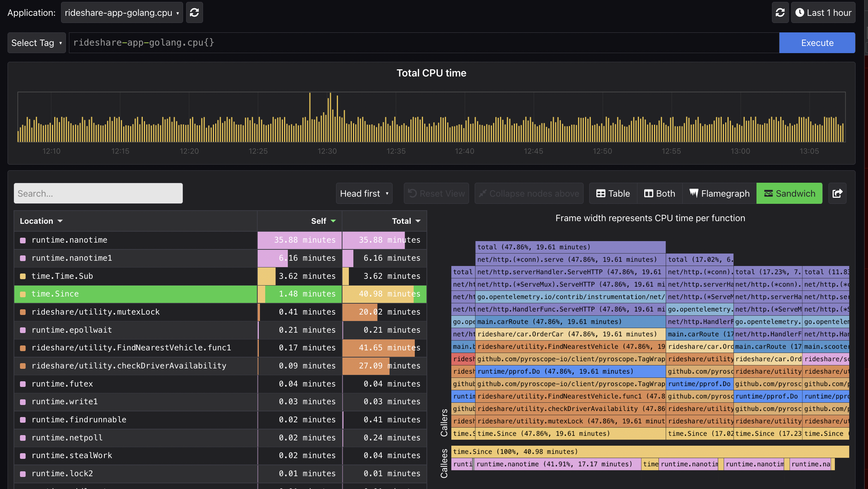Toggle the Both split view mode
This screenshot has width=868, height=489.
tap(660, 193)
